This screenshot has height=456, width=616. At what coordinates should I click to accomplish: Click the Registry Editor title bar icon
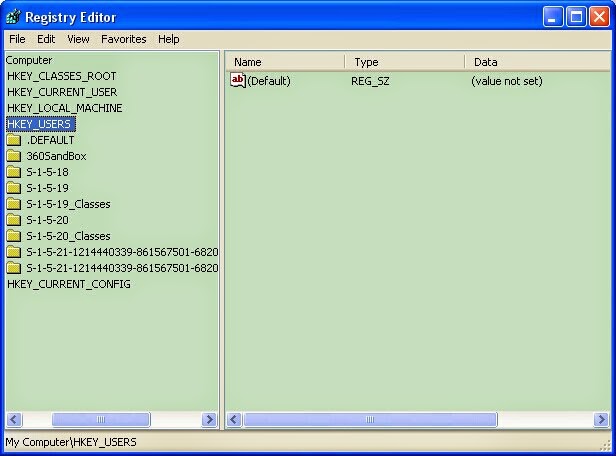13,17
